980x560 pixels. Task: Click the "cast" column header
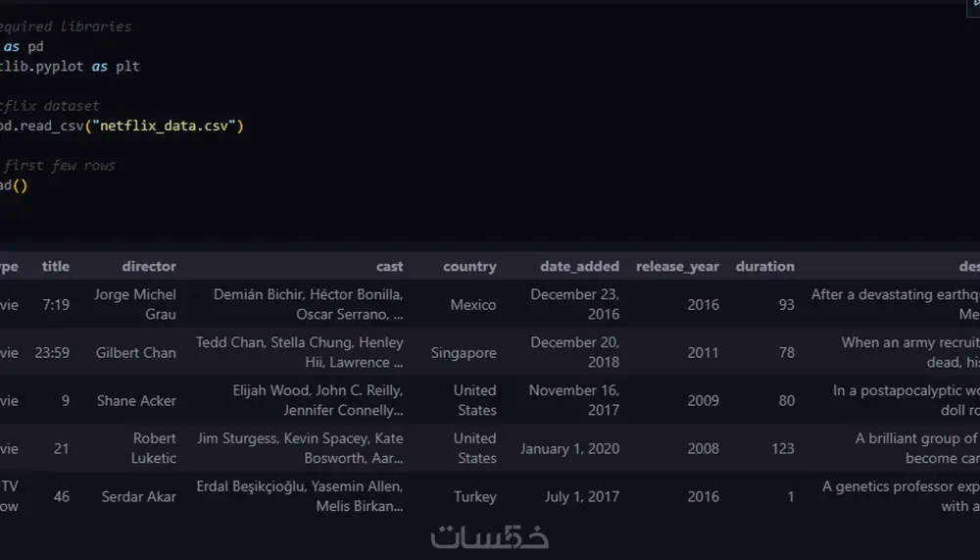coord(389,267)
